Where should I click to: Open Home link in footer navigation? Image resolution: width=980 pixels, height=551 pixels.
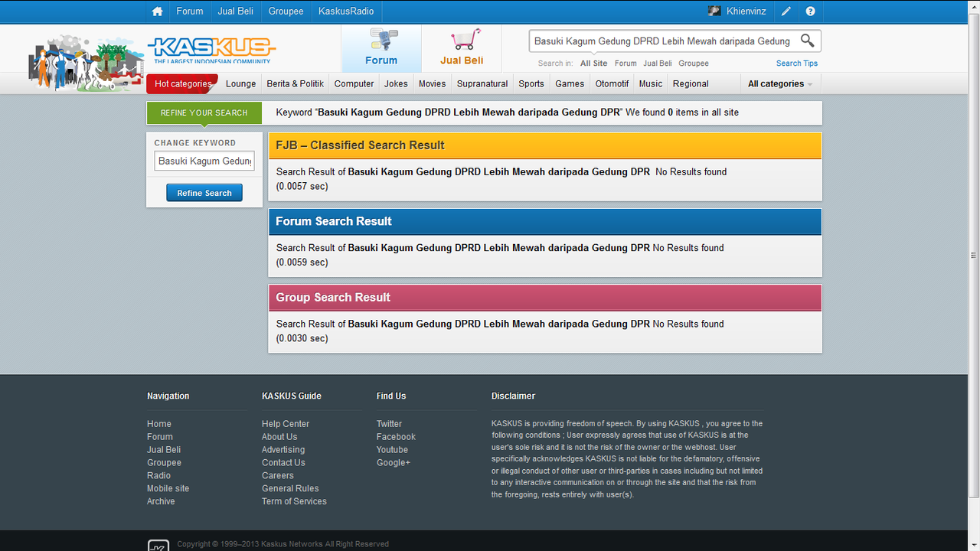pos(159,424)
